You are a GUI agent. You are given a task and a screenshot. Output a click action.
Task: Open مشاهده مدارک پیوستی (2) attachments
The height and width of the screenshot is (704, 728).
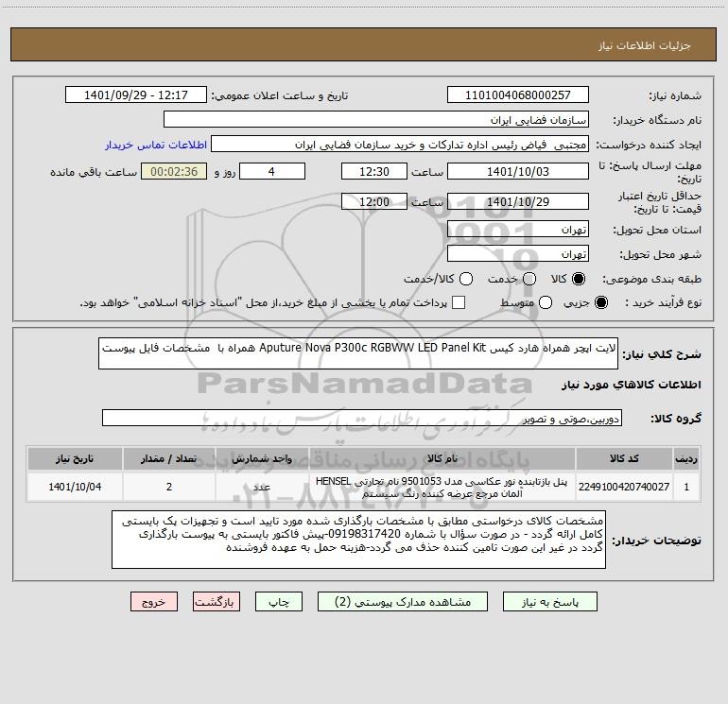(403, 602)
